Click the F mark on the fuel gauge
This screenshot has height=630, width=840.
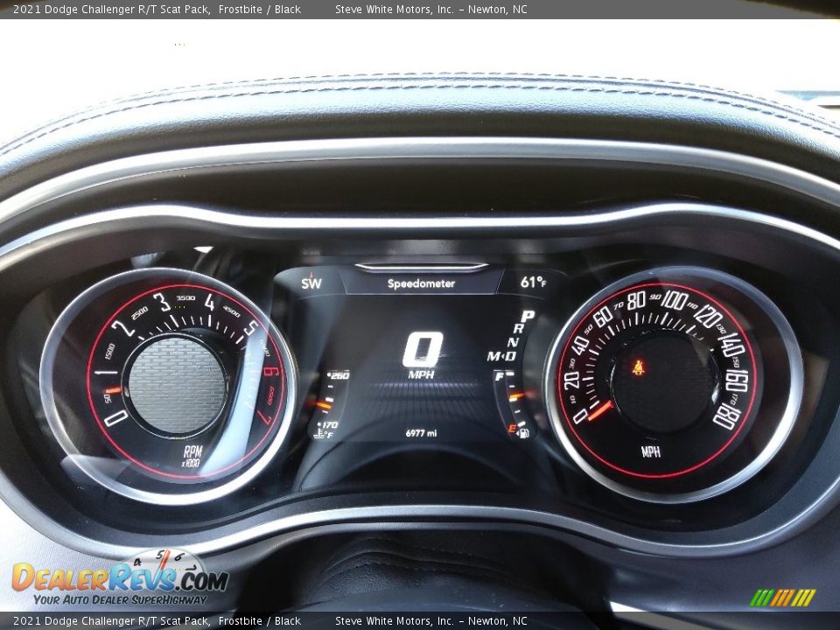(499, 376)
